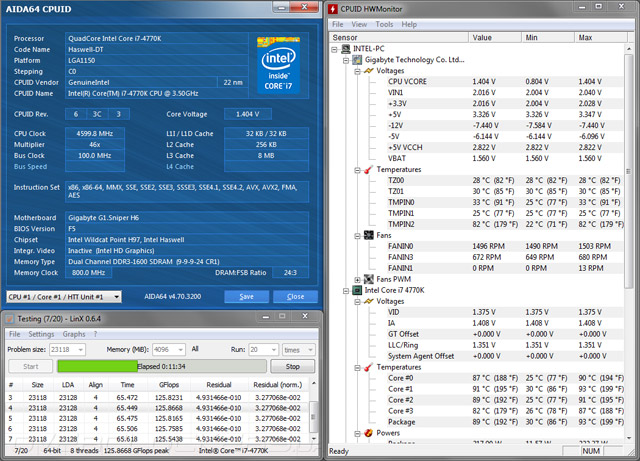The width and height of the screenshot is (640, 461).
Task: Open the Memory (MB) dropdown in LinX
Action: (x=180, y=350)
